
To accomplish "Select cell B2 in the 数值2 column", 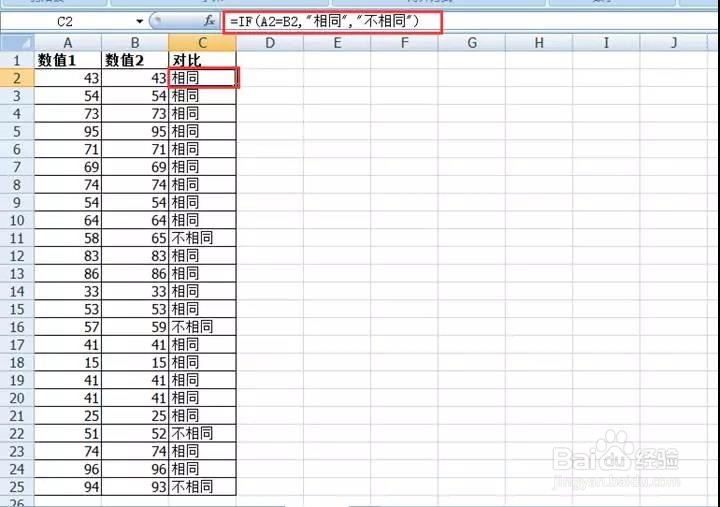I will (x=135, y=78).
